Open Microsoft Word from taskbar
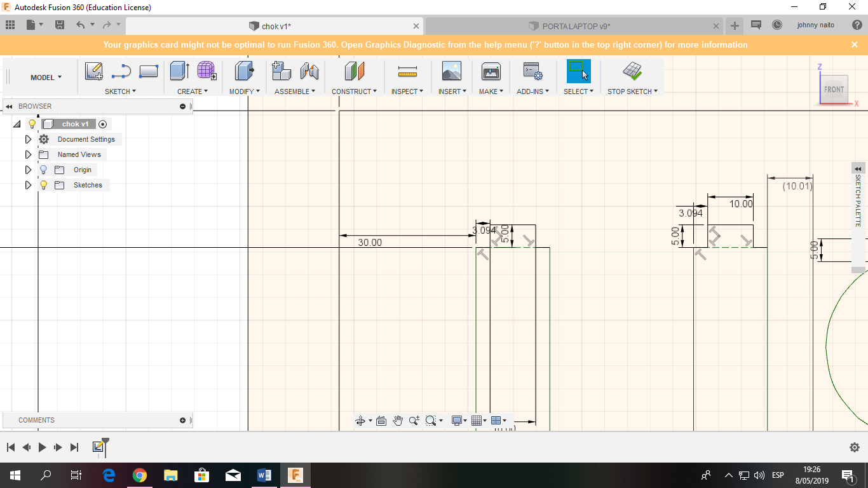Viewport: 868px width, 488px height. pos(264,475)
